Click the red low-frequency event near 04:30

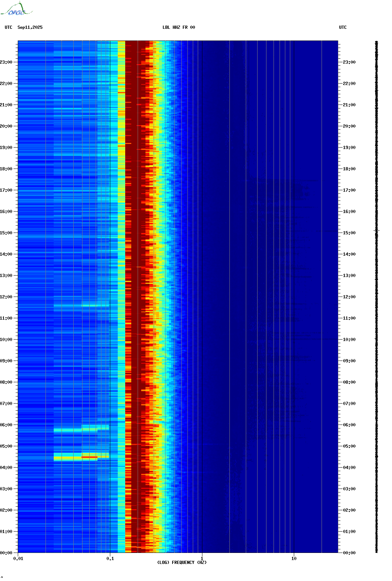tap(89, 457)
